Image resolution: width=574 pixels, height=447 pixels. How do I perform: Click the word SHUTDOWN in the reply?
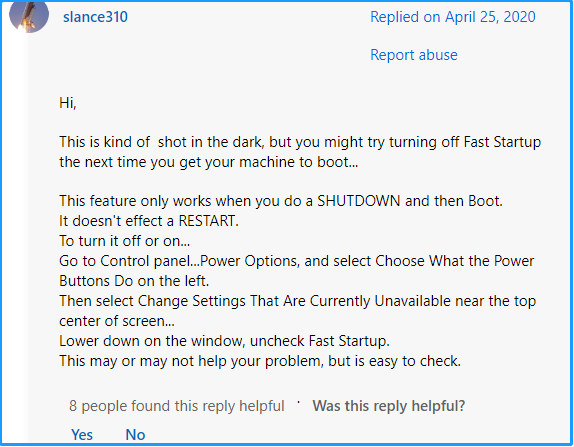[358, 201]
